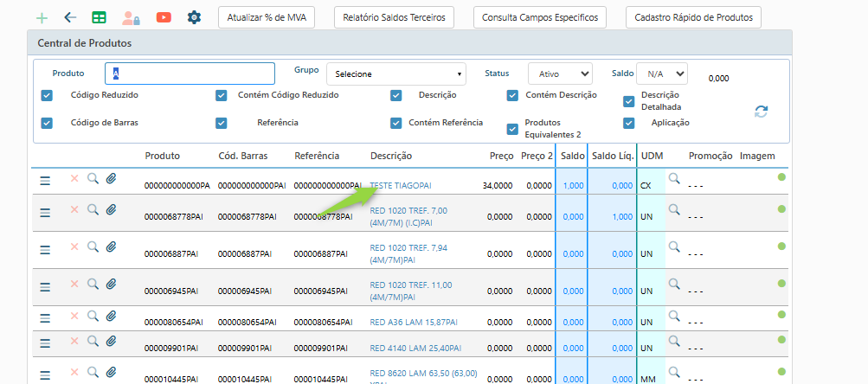Image resolution: width=868 pixels, height=384 pixels.
Task: Open hamburger menu for TESTE TIAGOPAI row
Action: tap(45, 181)
